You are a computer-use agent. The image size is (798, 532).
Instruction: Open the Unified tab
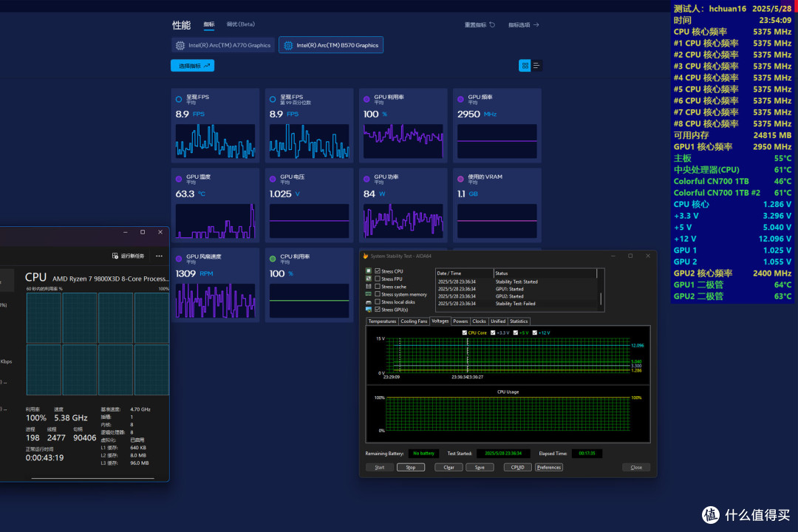point(498,321)
